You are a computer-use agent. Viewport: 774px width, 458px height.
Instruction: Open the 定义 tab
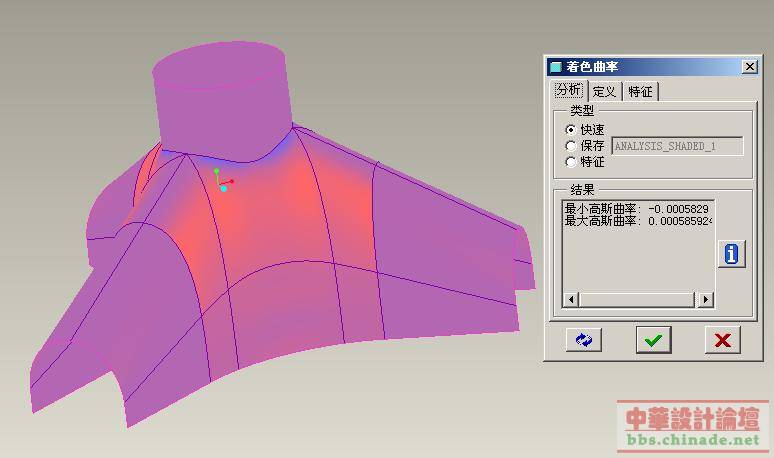604,92
